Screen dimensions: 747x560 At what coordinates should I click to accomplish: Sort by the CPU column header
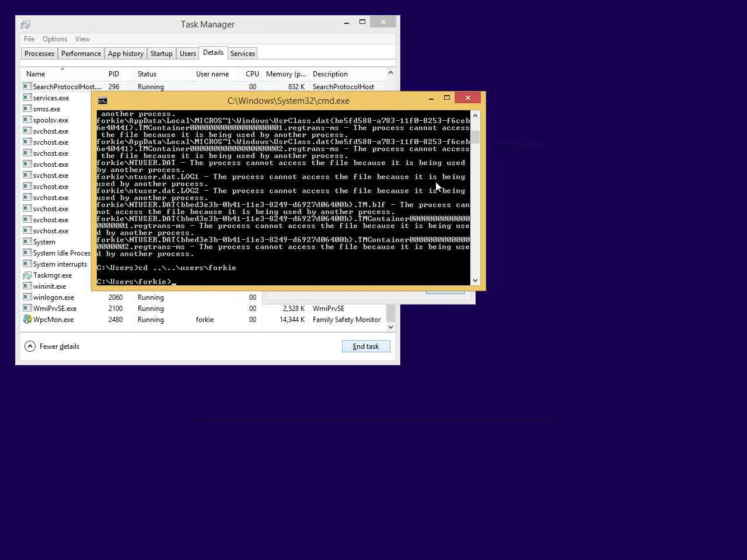(251, 74)
